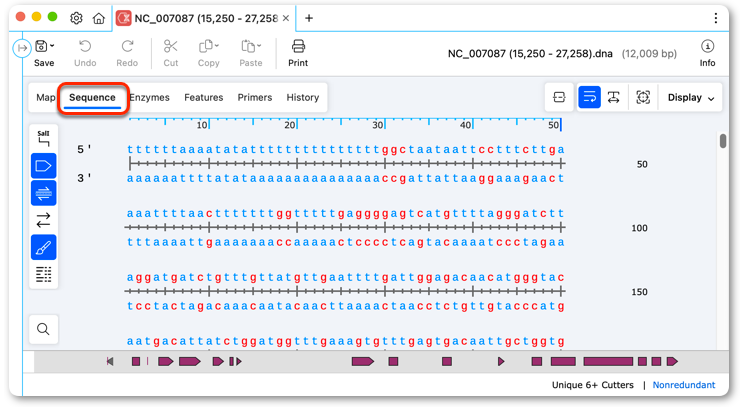Toggle the show enzymes SalI button
Screen dimensions: 740x407
coord(43,138)
